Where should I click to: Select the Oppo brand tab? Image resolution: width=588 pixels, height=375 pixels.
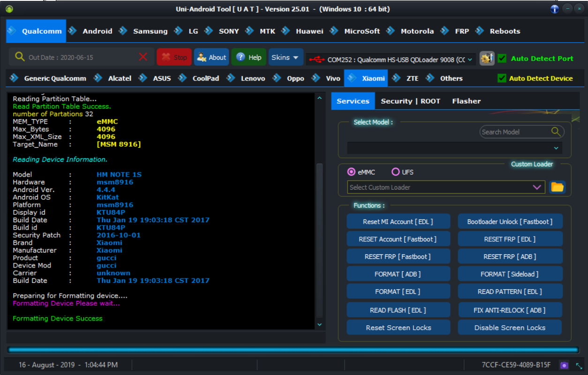pyautogui.click(x=295, y=78)
